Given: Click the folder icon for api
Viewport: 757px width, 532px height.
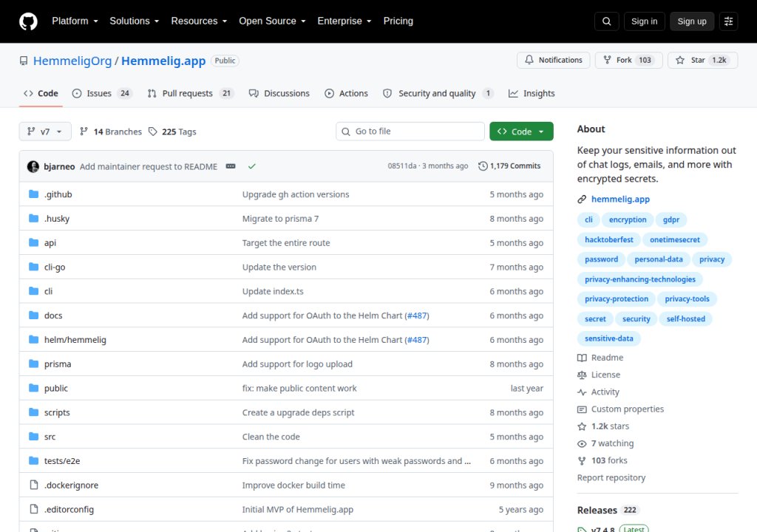Looking at the screenshot, I should [x=33, y=242].
